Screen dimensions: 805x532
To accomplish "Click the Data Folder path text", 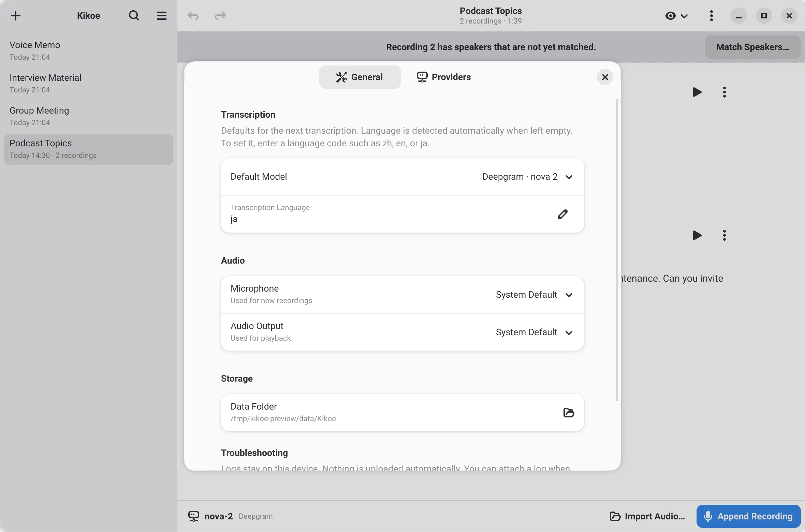I will pyautogui.click(x=283, y=419).
